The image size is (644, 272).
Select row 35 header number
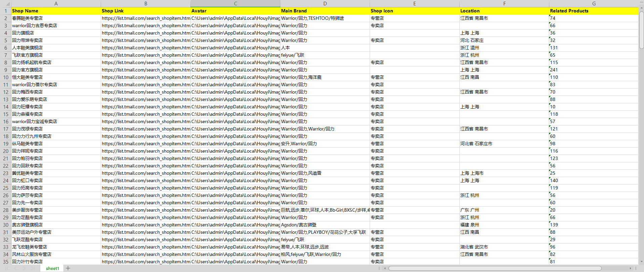[6, 262]
